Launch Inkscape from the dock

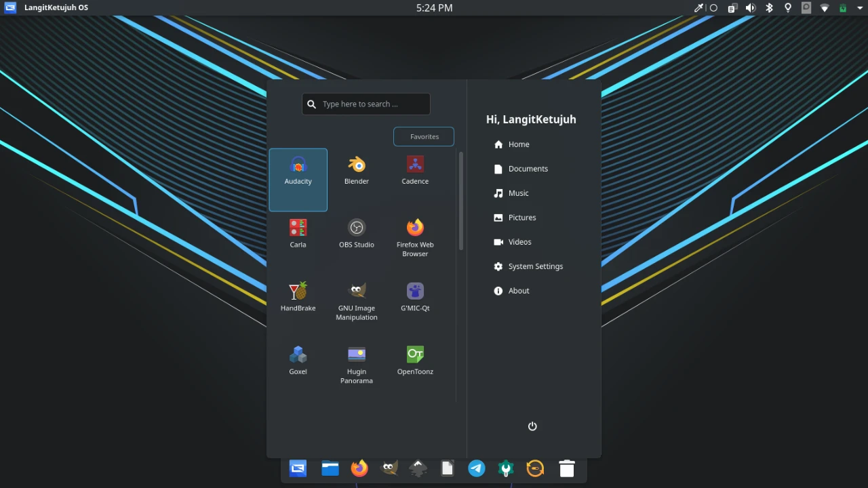(418, 468)
